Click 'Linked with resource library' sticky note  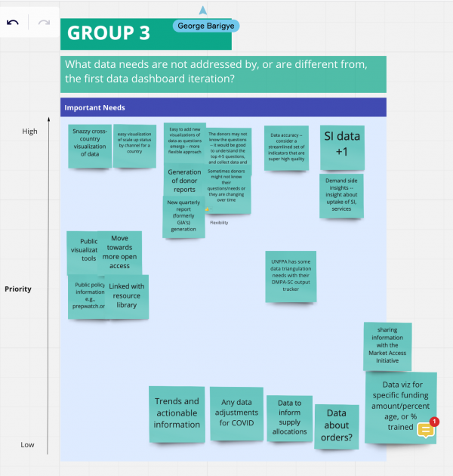pyautogui.click(x=128, y=296)
